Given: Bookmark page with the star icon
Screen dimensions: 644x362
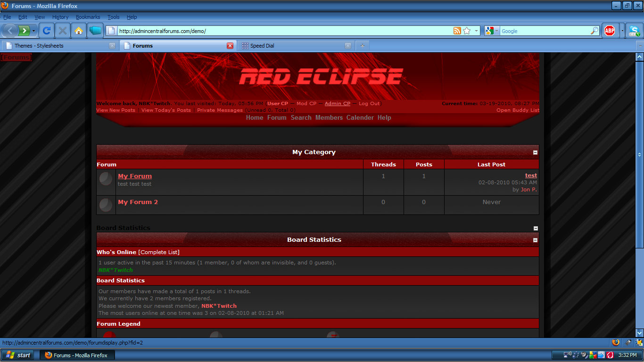Looking at the screenshot, I should (x=467, y=31).
